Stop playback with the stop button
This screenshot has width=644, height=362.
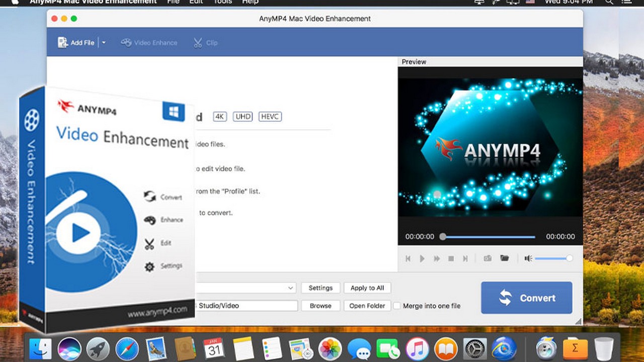tap(451, 258)
